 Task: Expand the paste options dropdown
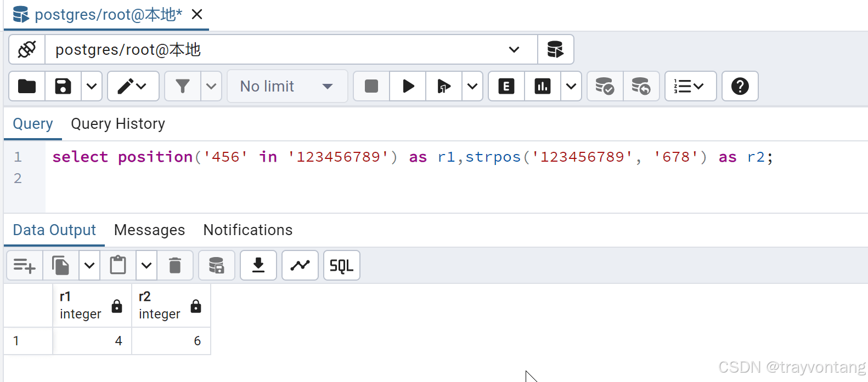click(x=146, y=265)
